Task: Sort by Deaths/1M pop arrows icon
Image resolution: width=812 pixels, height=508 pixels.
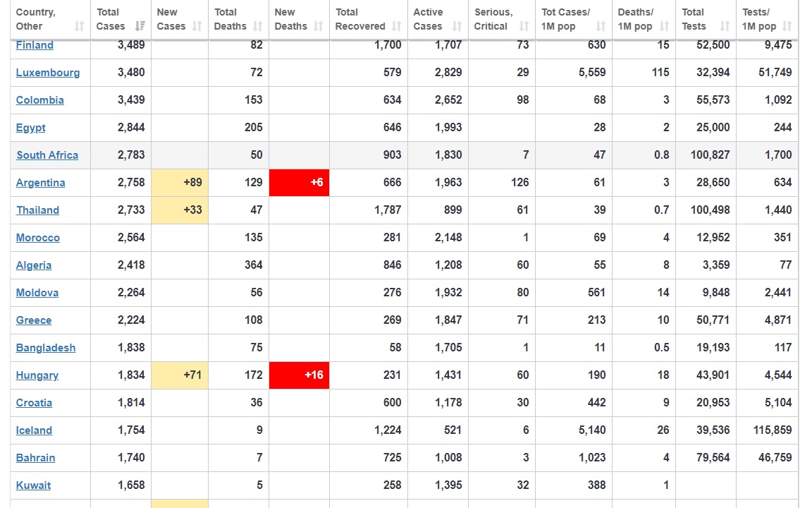Action: pos(665,26)
